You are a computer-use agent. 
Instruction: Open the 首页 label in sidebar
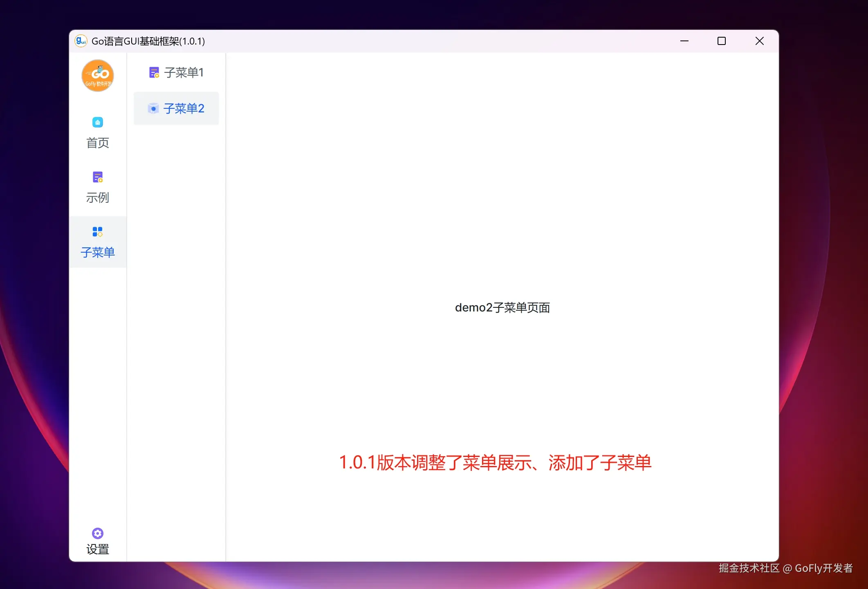(x=97, y=143)
